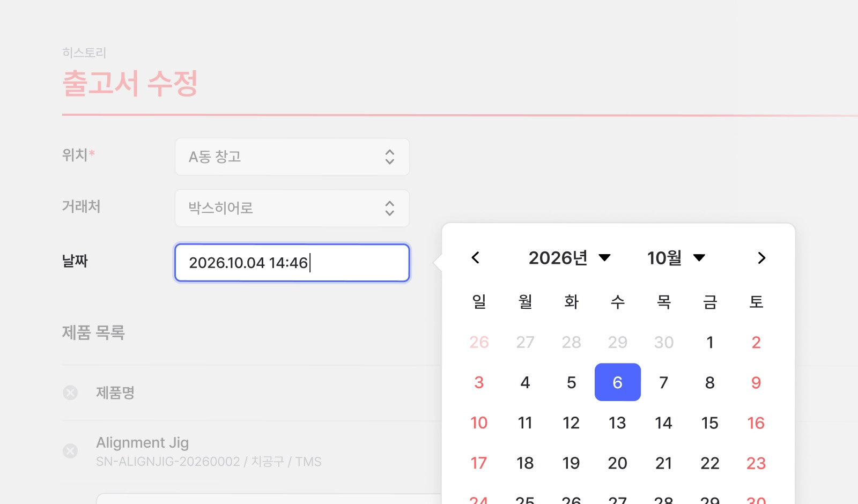Select October 15 in calendar
Viewport: 858px width, 504px height.
click(710, 423)
